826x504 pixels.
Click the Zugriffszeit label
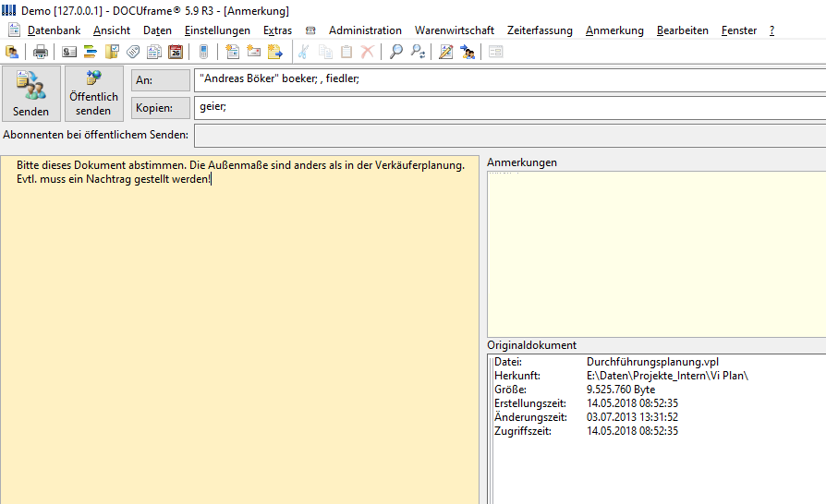pos(523,431)
